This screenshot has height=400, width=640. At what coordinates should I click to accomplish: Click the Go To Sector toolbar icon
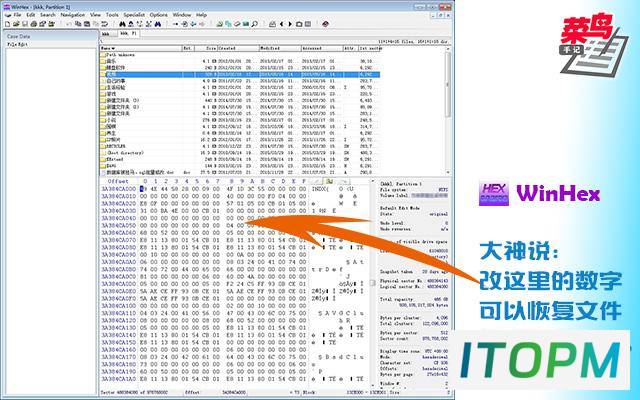coord(184,24)
